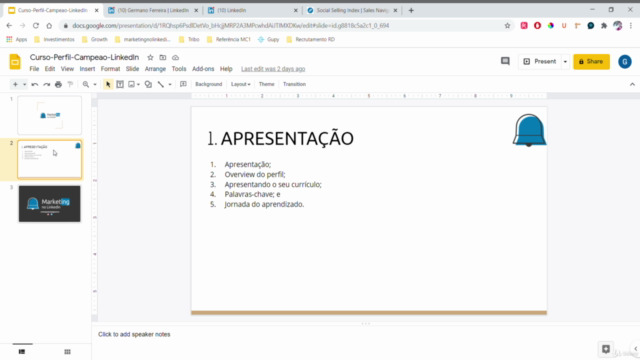Go to the browser home page
This screenshot has height=360, width=640.
click(49, 25)
